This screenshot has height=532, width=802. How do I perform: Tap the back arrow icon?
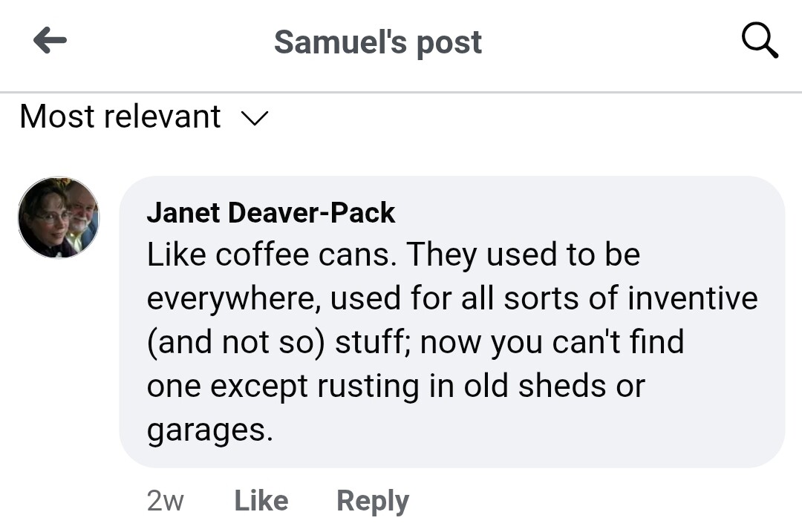point(50,41)
